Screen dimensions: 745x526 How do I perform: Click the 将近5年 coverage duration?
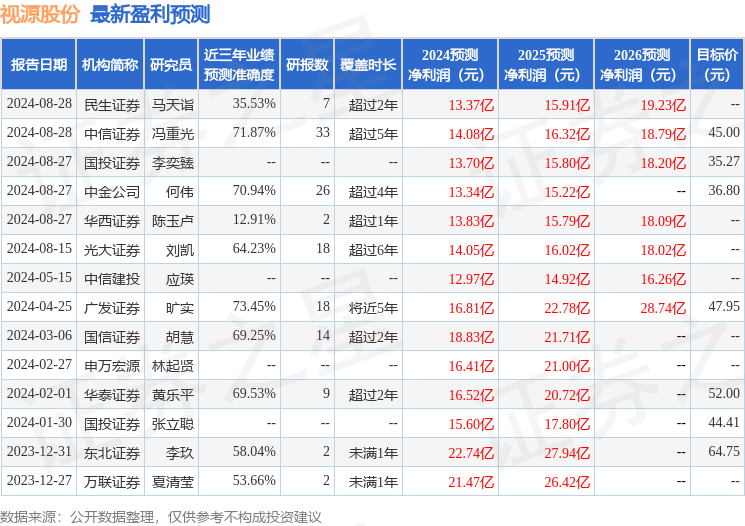click(x=373, y=307)
